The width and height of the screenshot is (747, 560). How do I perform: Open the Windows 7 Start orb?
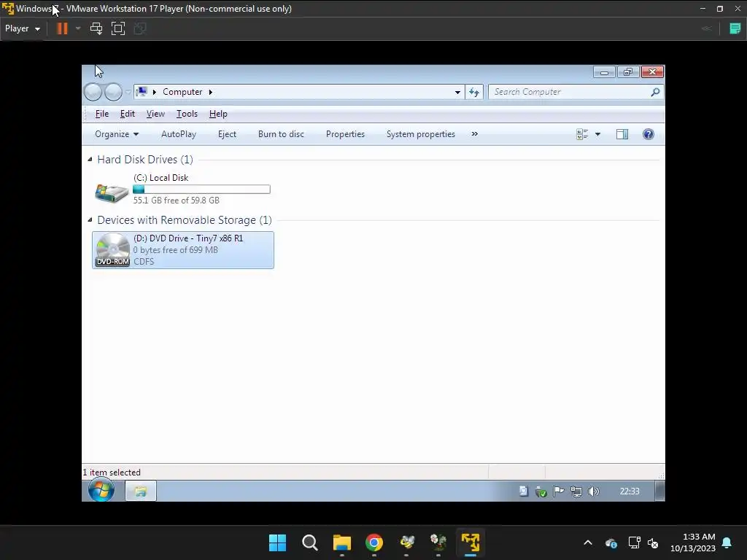(x=101, y=491)
